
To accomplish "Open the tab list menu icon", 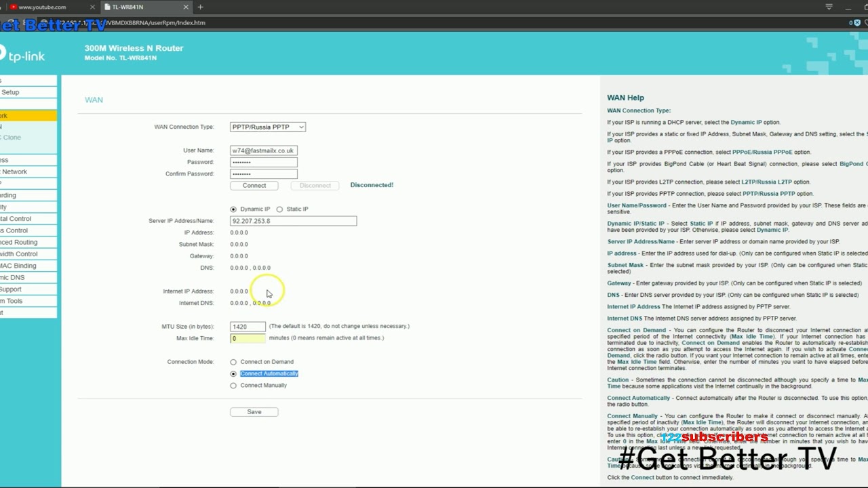I will click(829, 7).
